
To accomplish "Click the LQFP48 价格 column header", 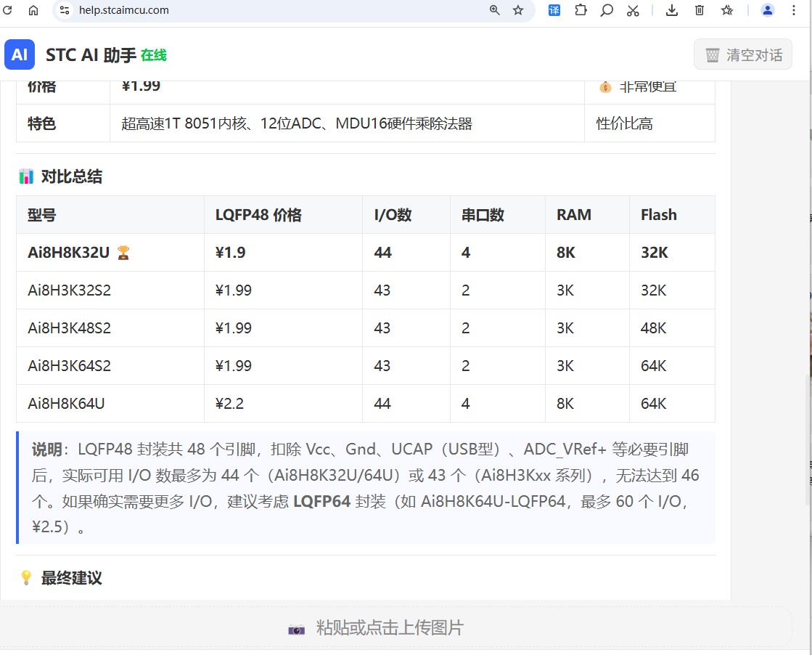I will [x=258, y=214].
